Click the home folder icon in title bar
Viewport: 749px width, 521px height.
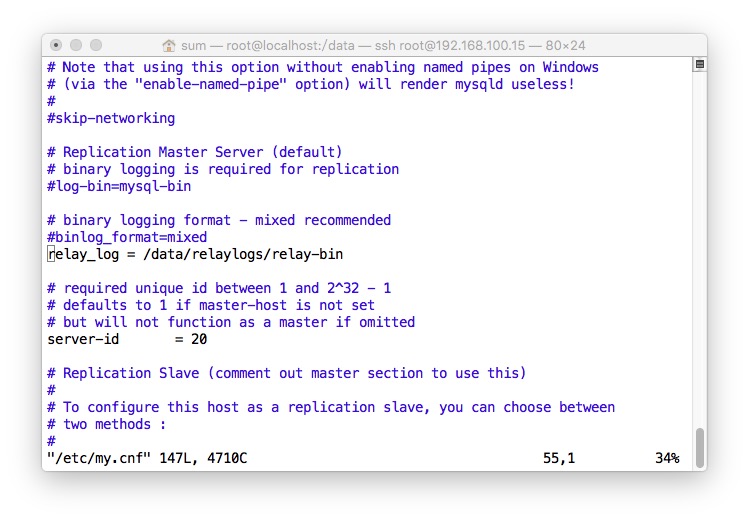169,45
